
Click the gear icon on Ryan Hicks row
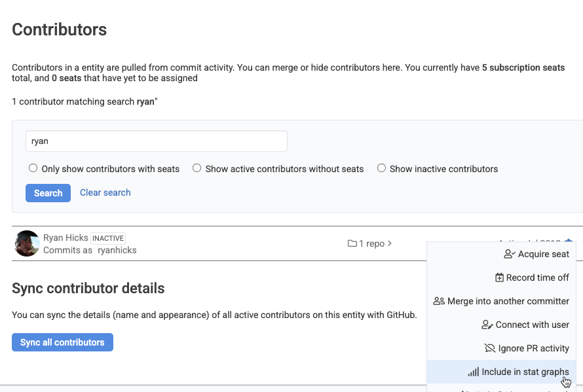568,243
